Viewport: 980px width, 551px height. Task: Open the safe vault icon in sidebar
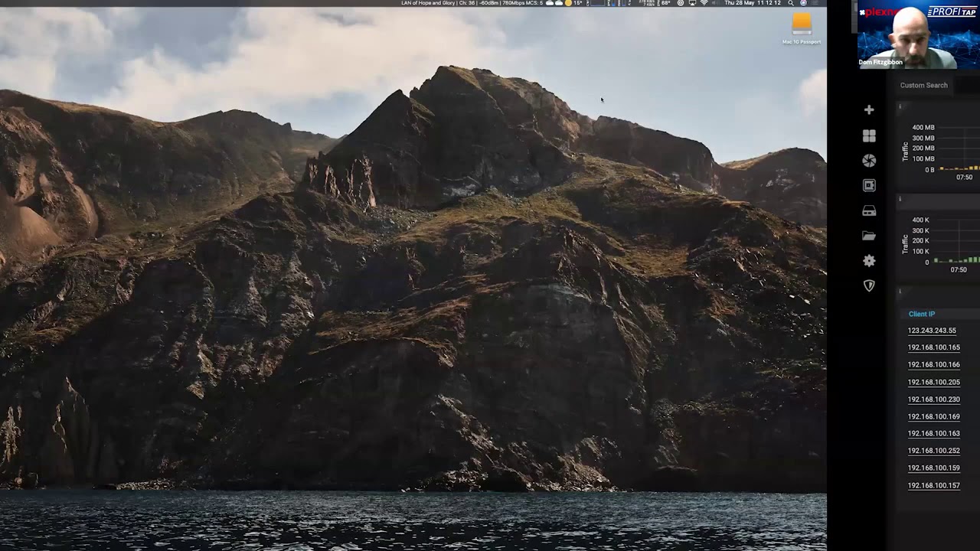tap(869, 185)
